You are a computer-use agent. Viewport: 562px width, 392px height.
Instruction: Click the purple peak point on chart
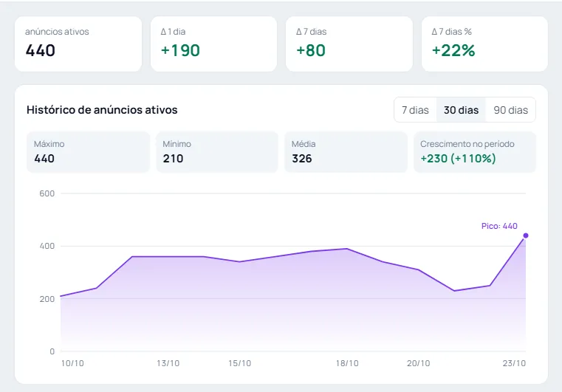coord(526,235)
